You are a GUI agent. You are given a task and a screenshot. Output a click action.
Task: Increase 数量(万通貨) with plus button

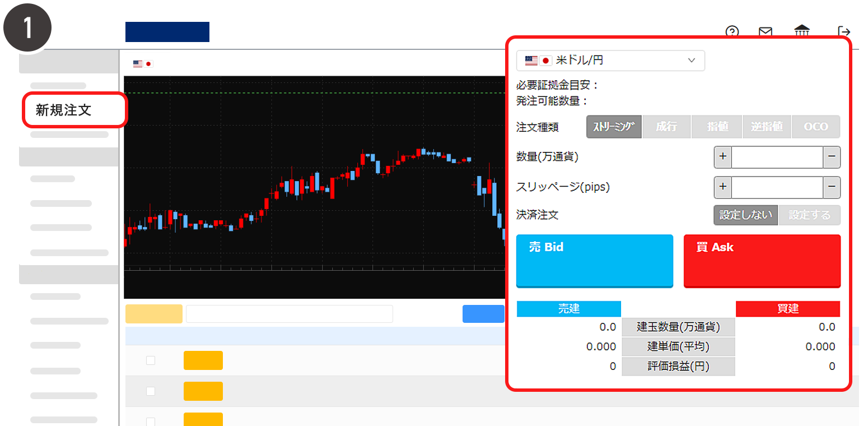tap(722, 157)
